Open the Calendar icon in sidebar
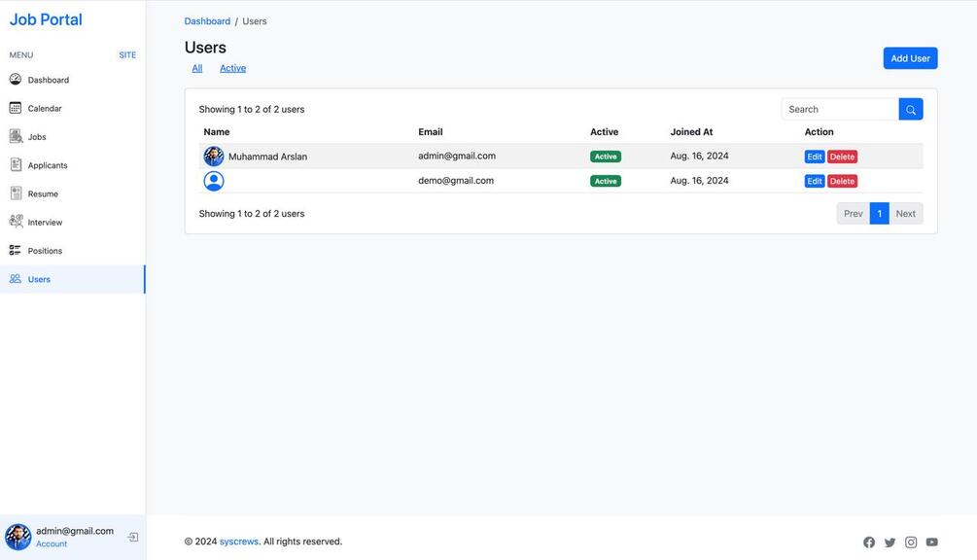The image size is (977, 560). [16, 108]
